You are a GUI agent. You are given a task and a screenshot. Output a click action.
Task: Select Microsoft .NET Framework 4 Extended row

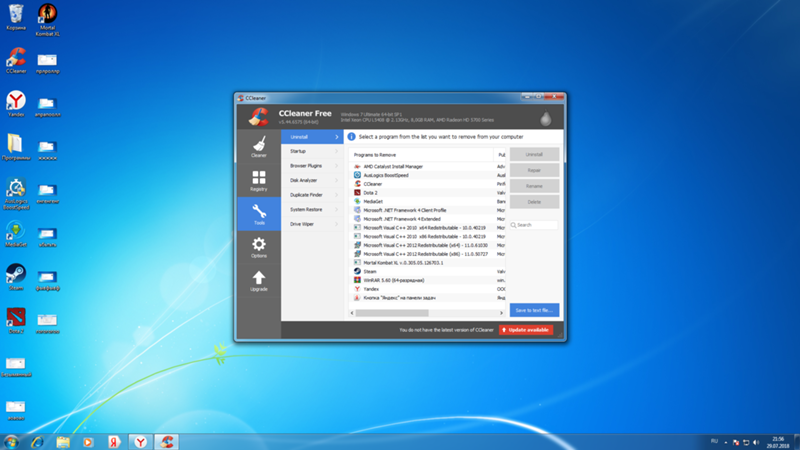(x=428, y=219)
